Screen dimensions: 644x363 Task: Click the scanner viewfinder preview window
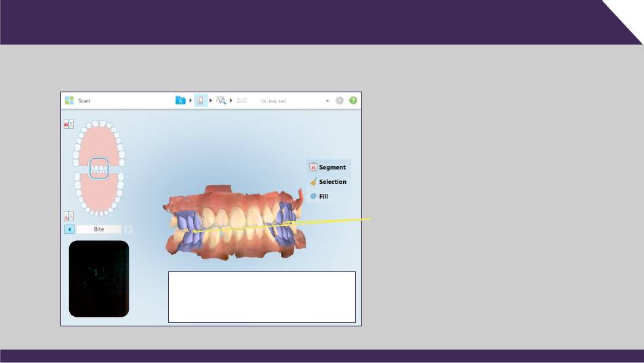[x=99, y=278]
